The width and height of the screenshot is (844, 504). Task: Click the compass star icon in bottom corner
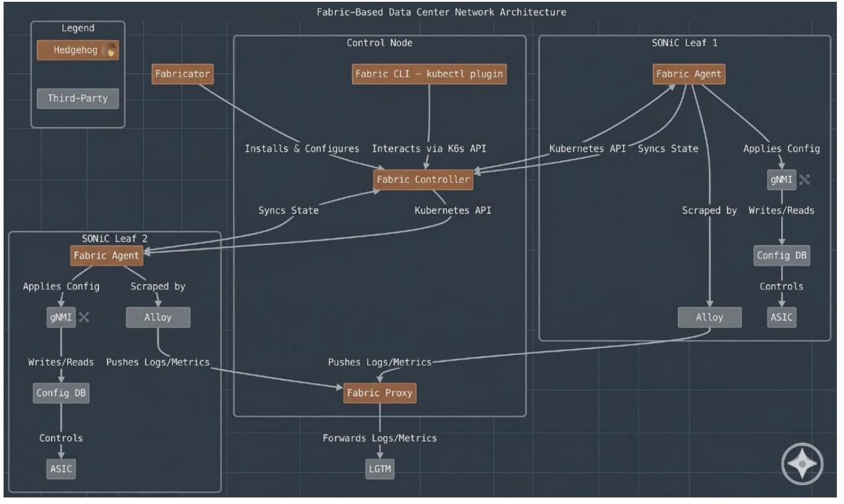pyautogui.click(x=802, y=463)
